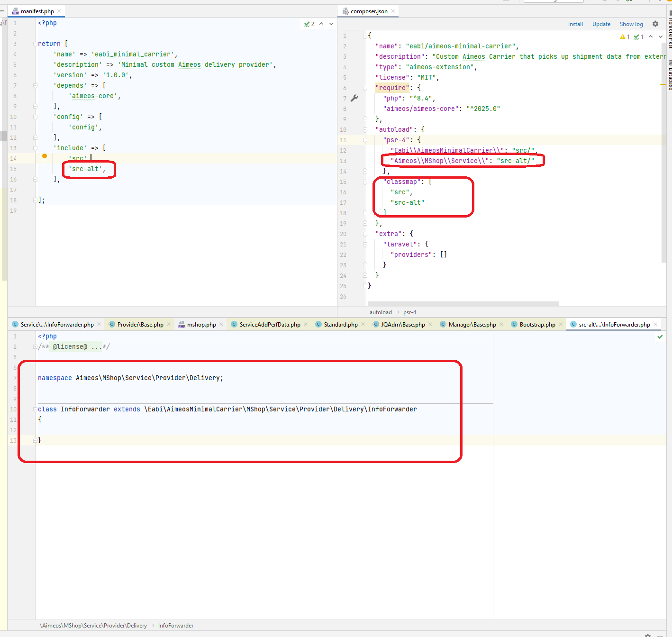Switch to the mshop.php tab
672x637 pixels.
(201, 325)
